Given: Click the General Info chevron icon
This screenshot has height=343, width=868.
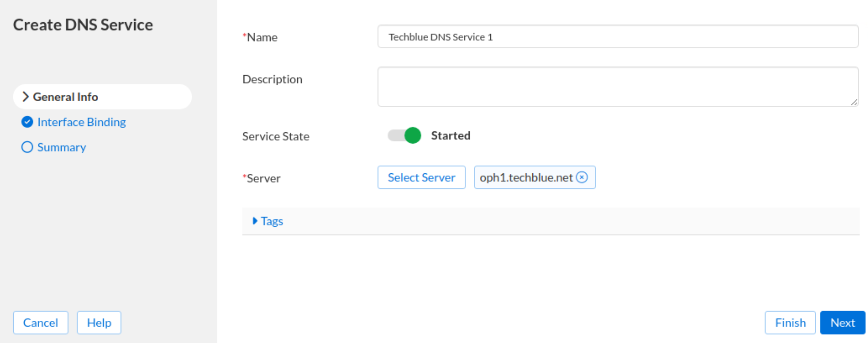Looking at the screenshot, I should point(25,97).
